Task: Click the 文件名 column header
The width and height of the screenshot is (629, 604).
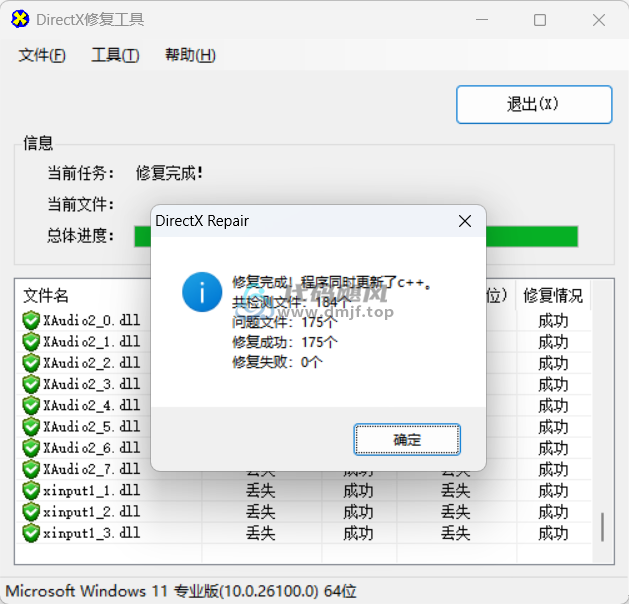Action: 46,296
